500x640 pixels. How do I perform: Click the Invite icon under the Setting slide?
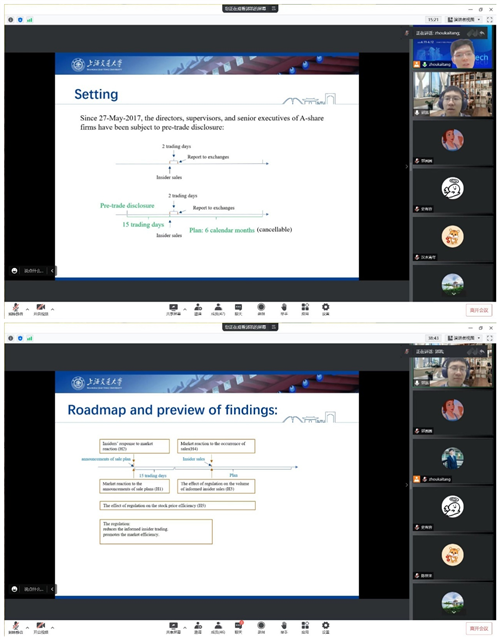pyautogui.click(x=198, y=309)
